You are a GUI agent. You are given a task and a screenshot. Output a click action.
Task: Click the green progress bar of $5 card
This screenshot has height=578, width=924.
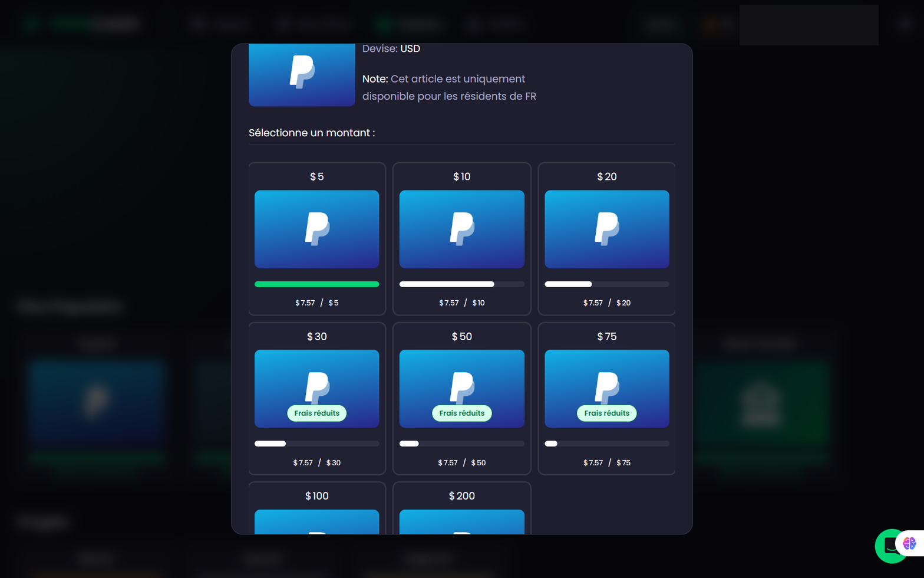tap(316, 284)
